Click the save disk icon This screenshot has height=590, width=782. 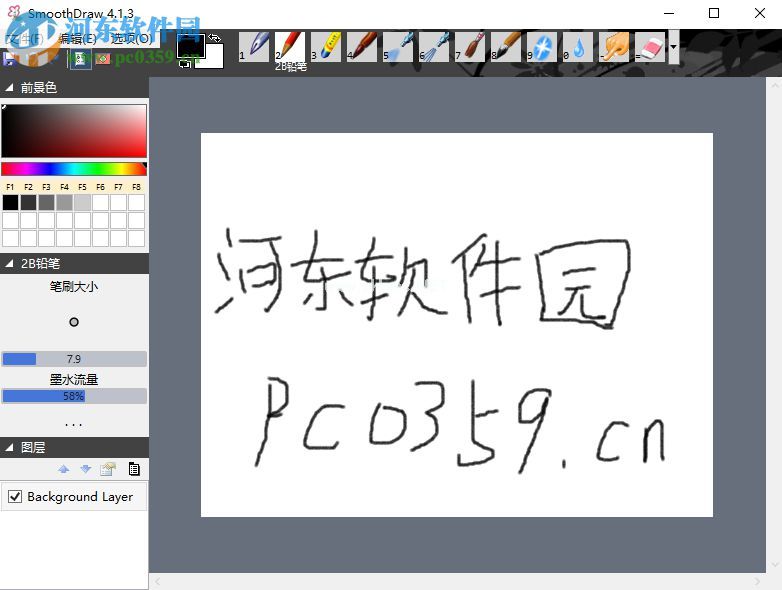[x=9, y=59]
